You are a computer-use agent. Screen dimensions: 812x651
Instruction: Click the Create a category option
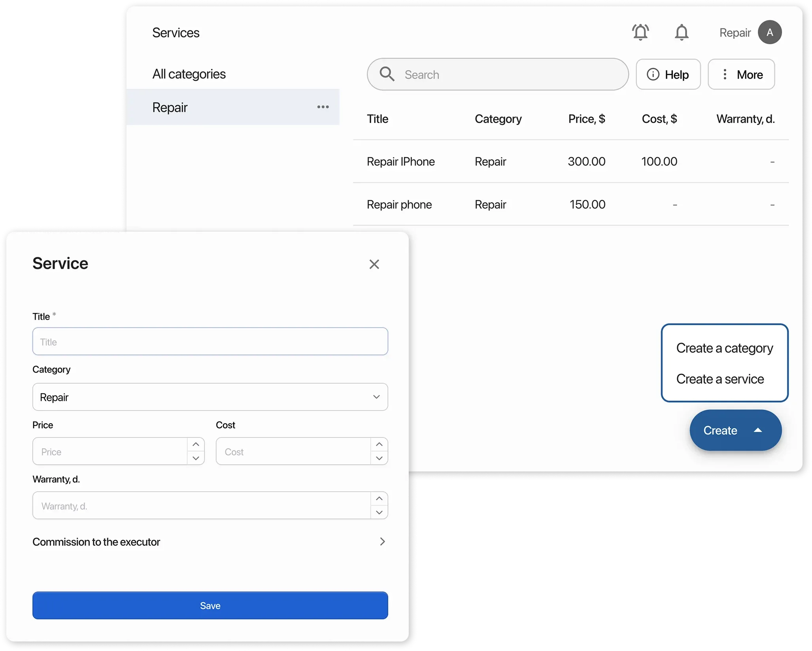(x=725, y=348)
